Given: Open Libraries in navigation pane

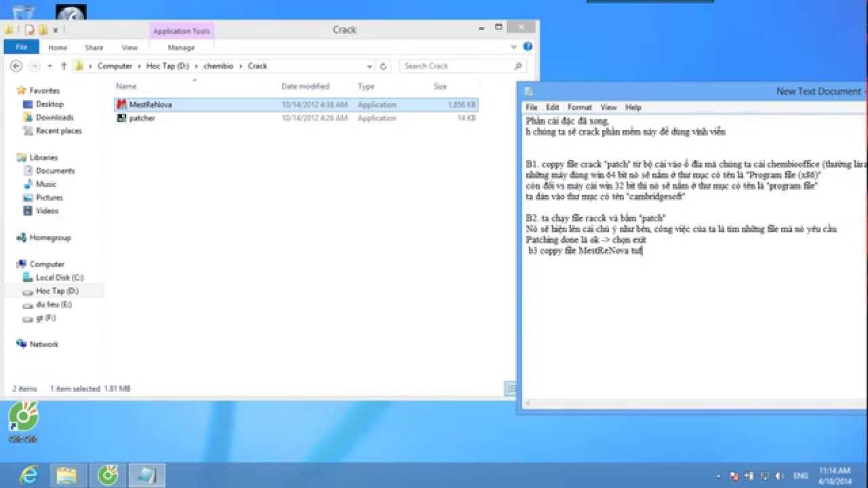Looking at the screenshot, I should pyautogui.click(x=43, y=157).
